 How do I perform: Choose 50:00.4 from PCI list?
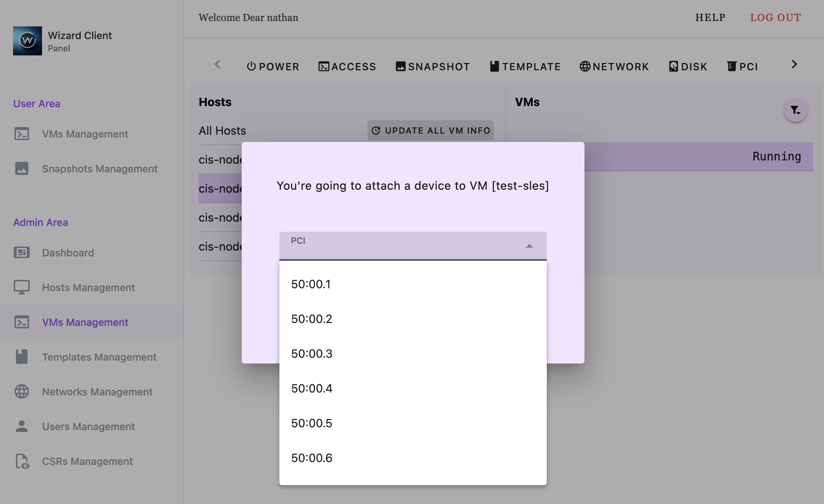(312, 388)
